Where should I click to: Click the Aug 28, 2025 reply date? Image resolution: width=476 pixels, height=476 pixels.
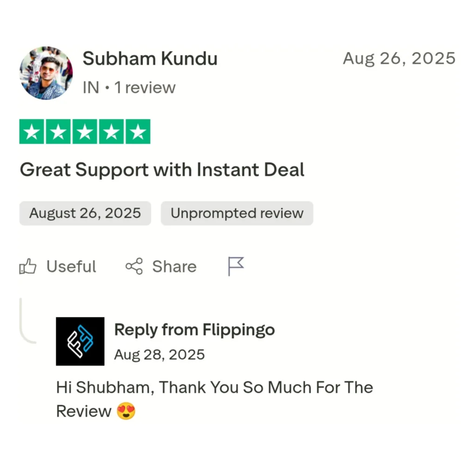(x=159, y=355)
